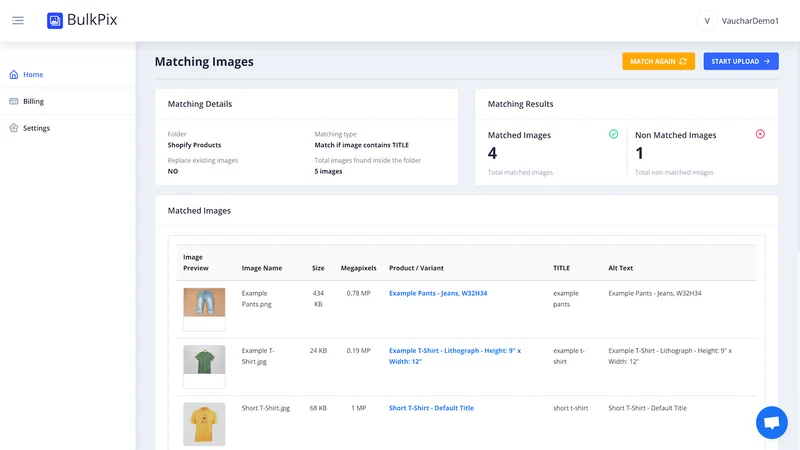The image size is (800, 450).
Task: Click the 434 KB size cell
Action: coord(318,298)
